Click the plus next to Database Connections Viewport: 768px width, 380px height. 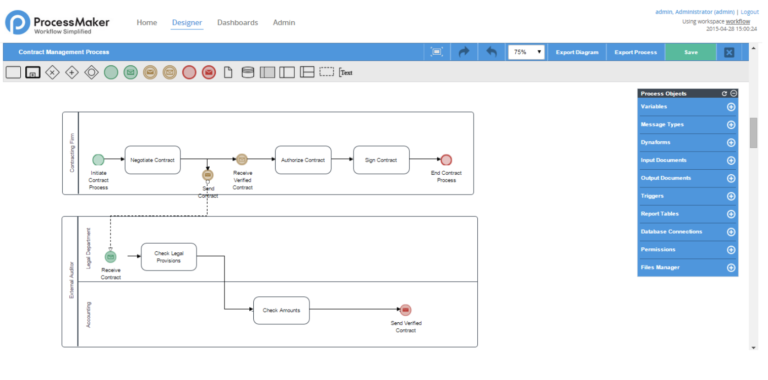pyautogui.click(x=731, y=232)
